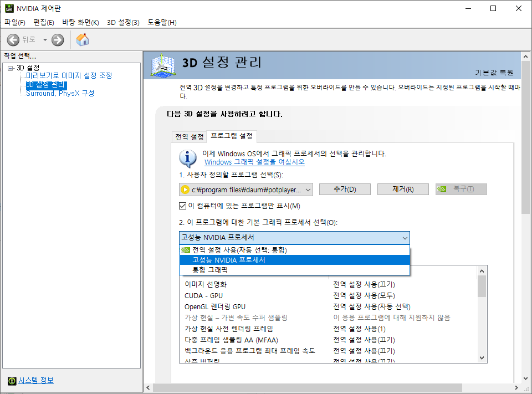This screenshot has width=532, height=394.
Task: Click the NVIDIA Control Panel title icon
Action: (x=9, y=8)
